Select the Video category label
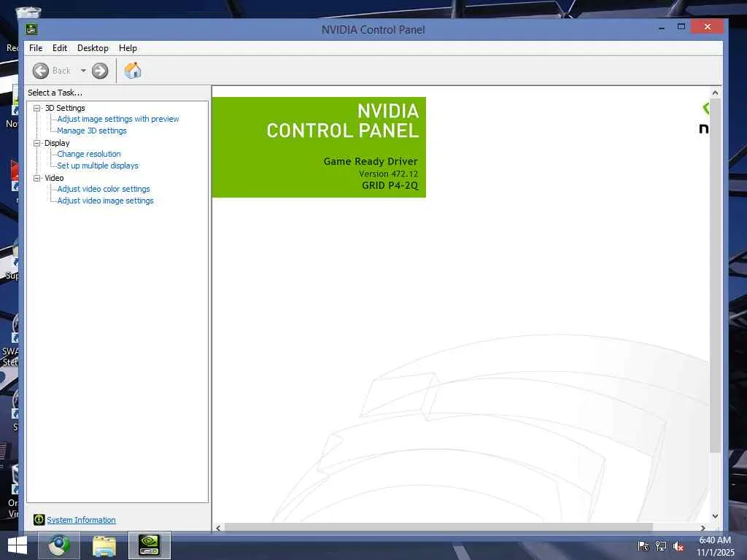The image size is (747, 560). [x=54, y=178]
